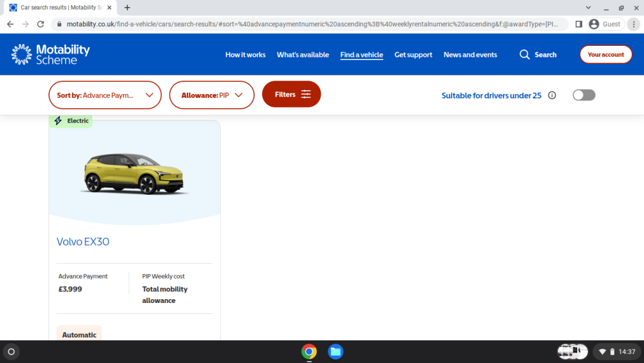Open the site search magnifier
The height and width of the screenshot is (363, 644).
tap(524, 55)
